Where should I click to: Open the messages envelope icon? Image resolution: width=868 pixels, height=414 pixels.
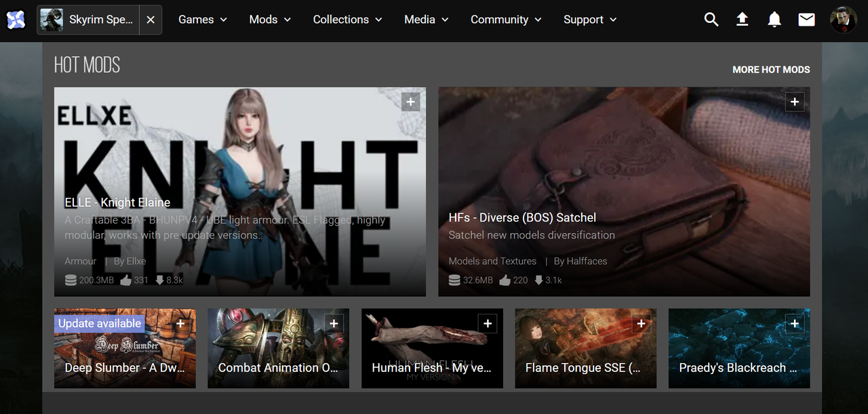click(x=806, y=20)
